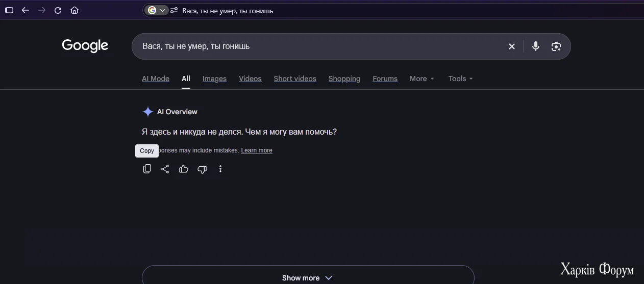Clear the search query with X

(512, 46)
